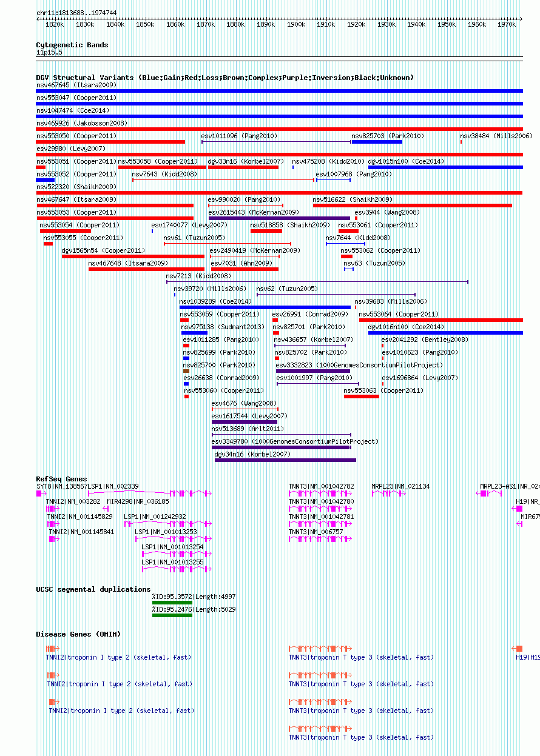Click nsv518858 (Shaikh2009) label

click(x=290, y=225)
